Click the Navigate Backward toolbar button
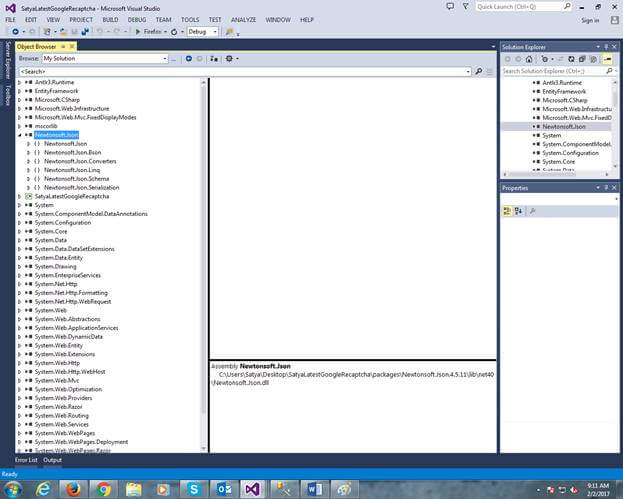This screenshot has height=499, width=623. point(15,31)
